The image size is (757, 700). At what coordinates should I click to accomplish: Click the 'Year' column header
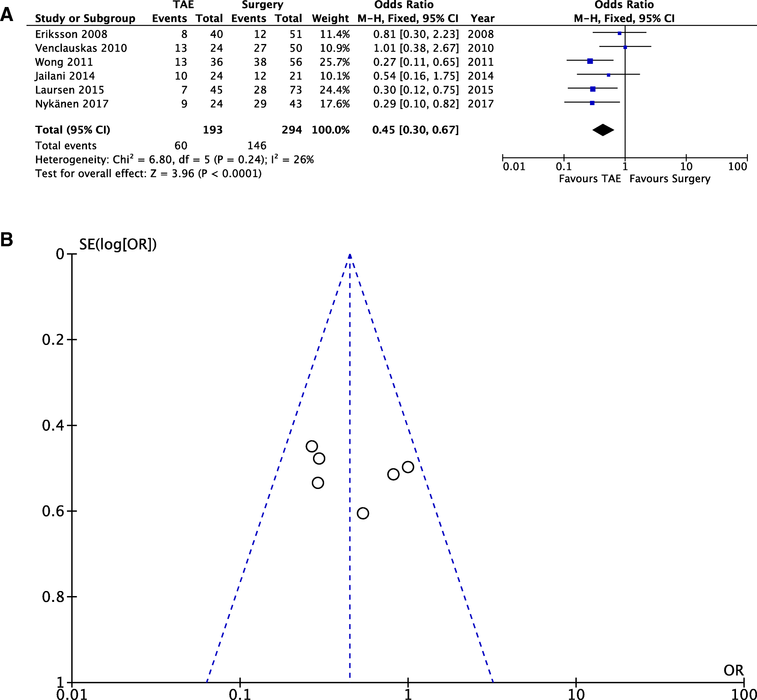pos(482,18)
